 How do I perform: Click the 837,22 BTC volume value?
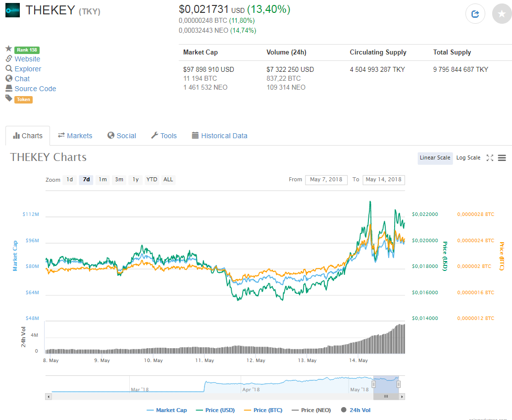(x=284, y=78)
